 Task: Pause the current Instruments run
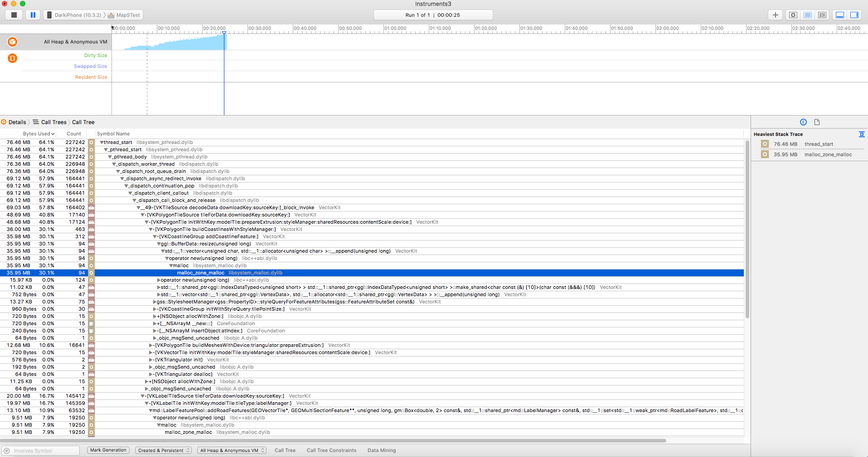pos(33,15)
